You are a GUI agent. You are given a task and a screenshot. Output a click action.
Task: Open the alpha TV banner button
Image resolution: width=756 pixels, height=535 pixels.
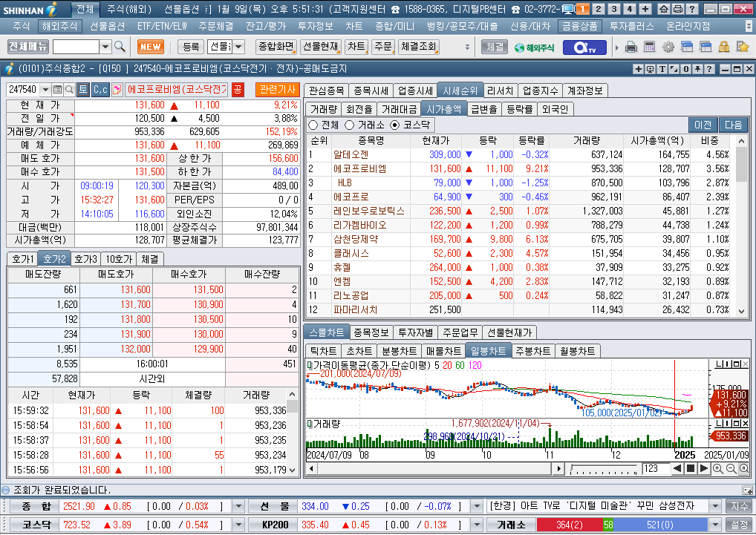point(584,47)
